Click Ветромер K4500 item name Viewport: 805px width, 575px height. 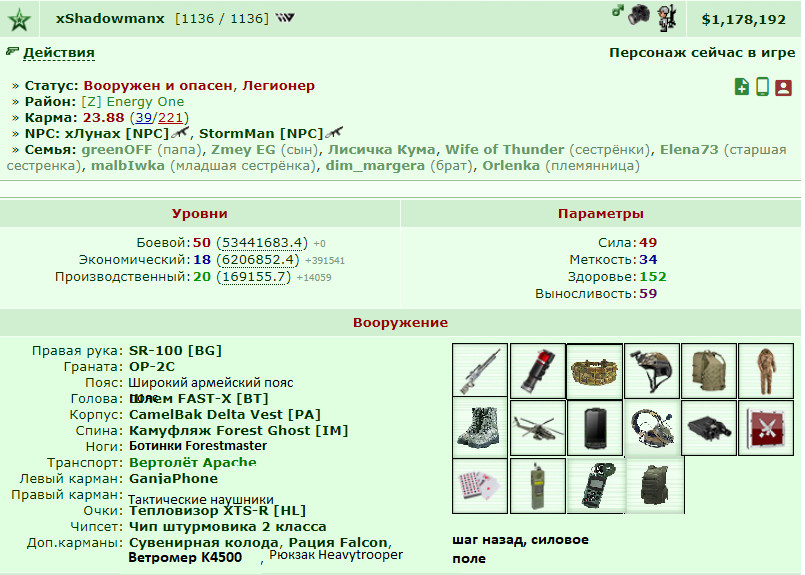click(x=185, y=558)
